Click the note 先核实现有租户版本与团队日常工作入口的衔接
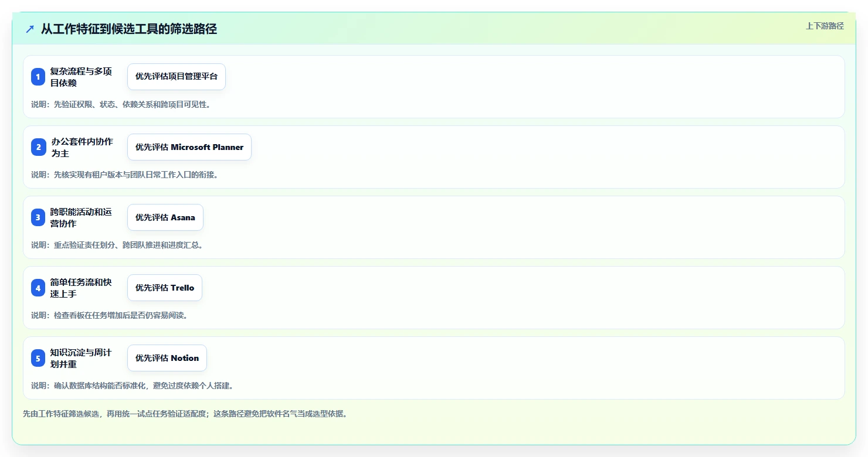Screen dimensions: 868x457 (125, 175)
